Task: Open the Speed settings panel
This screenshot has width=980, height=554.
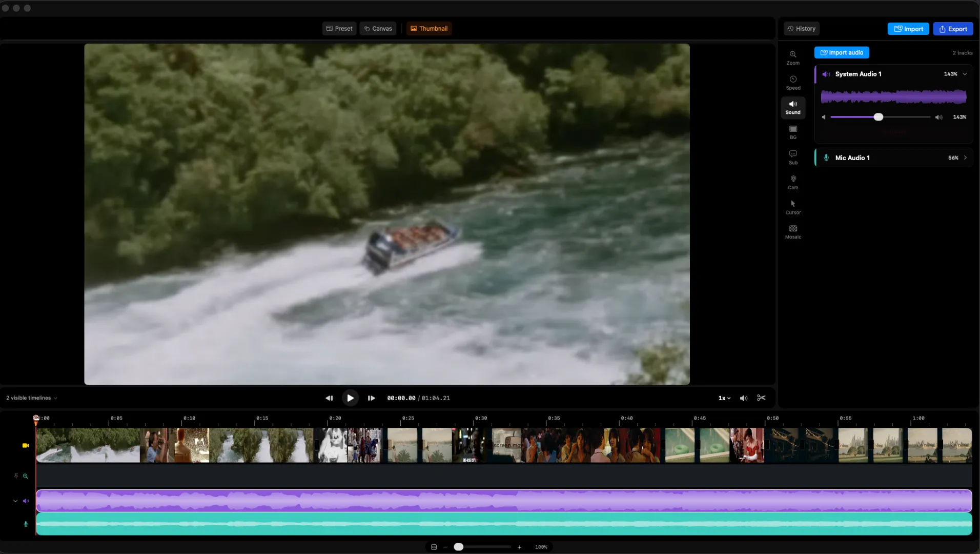Action: point(792,83)
